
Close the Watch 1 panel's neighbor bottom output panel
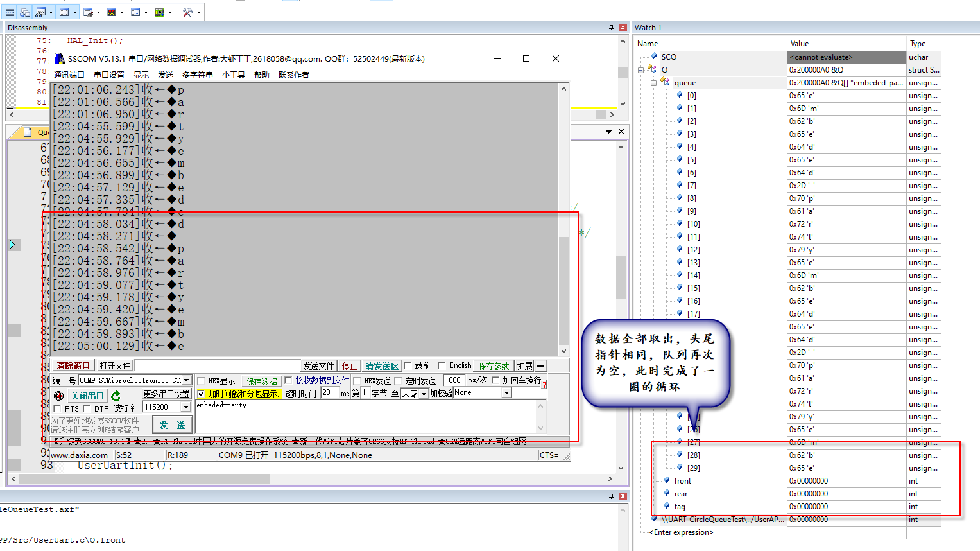tap(623, 496)
